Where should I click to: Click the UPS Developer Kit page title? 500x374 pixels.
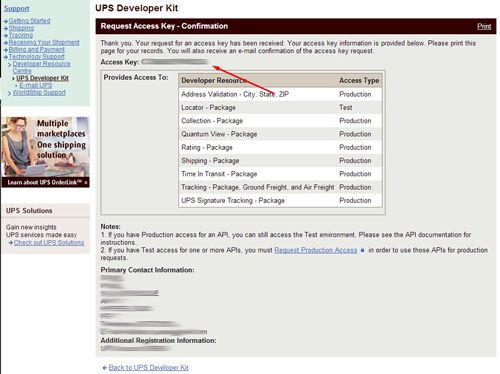[x=137, y=8]
